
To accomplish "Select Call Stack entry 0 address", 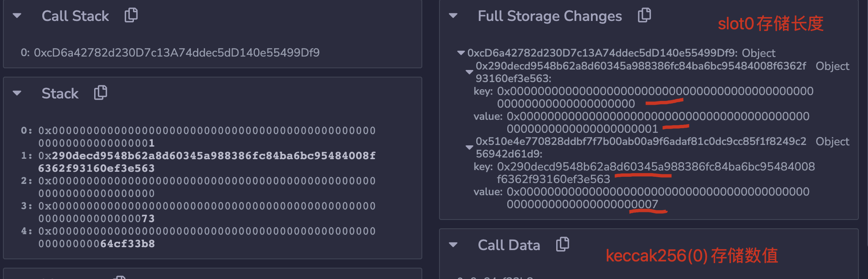I will [x=176, y=53].
